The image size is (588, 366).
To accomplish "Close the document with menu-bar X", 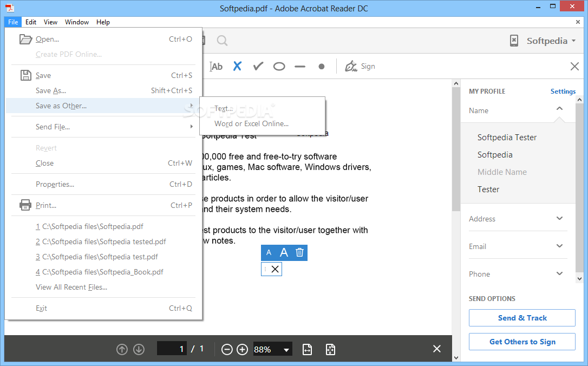I will pos(578,22).
